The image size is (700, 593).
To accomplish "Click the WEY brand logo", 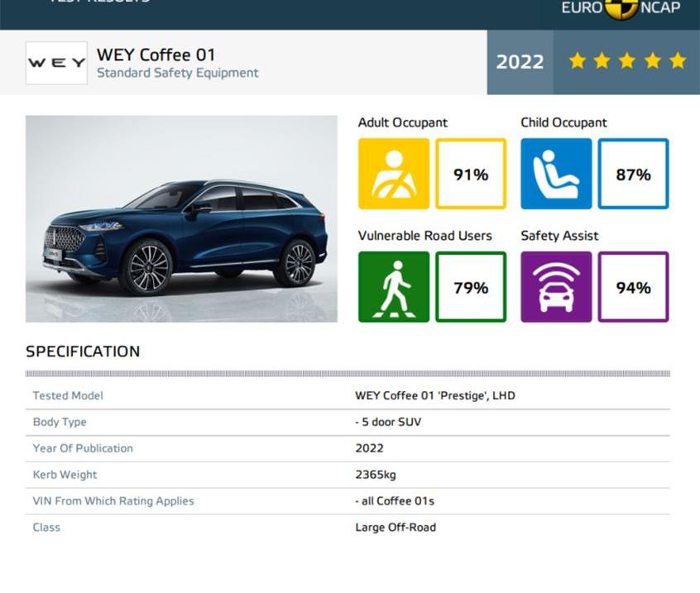I will pos(56,63).
